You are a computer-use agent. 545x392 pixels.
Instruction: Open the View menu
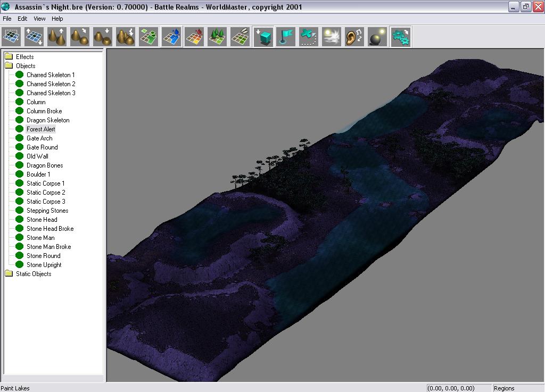[x=39, y=19]
